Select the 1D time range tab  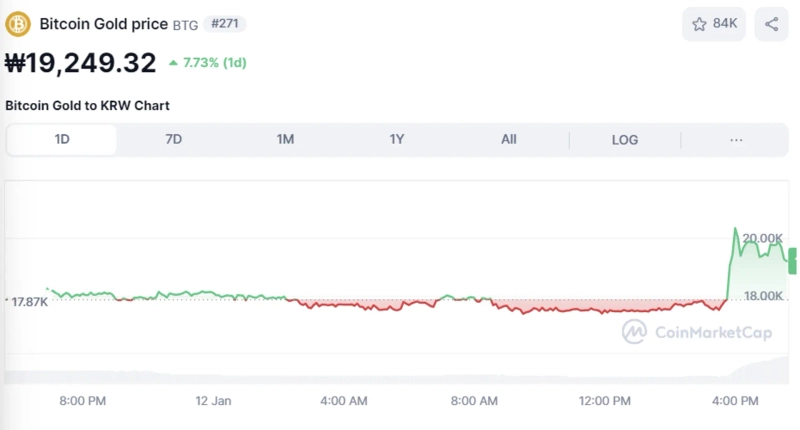pos(62,140)
